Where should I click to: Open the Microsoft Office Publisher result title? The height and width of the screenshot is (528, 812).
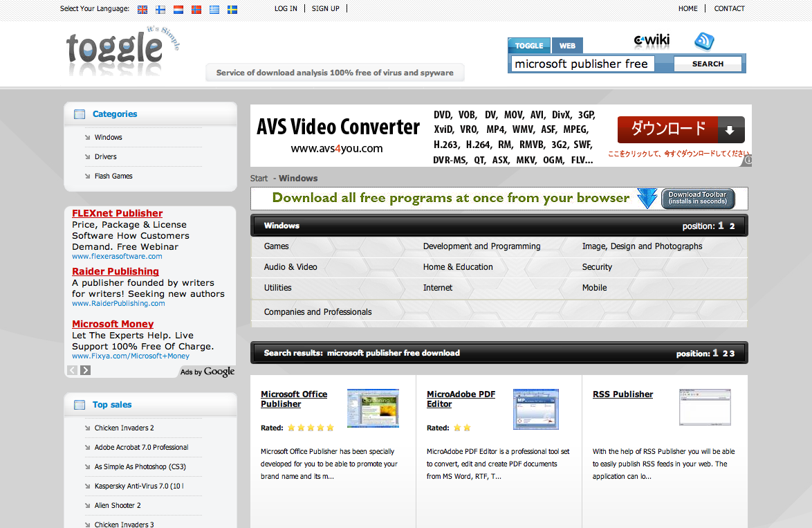[294, 399]
